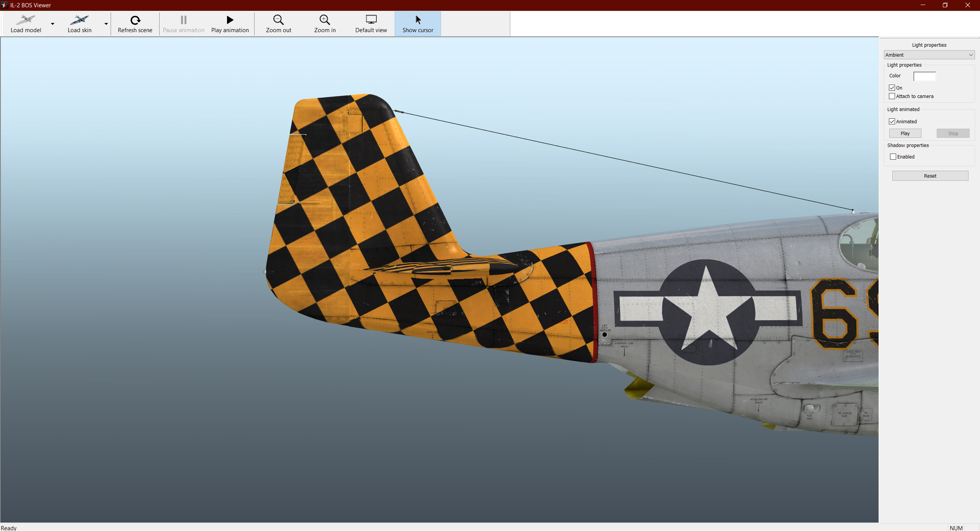This screenshot has width=980, height=531.
Task: Enable shadows checkbox
Action: pyautogui.click(x=893, y=157)
